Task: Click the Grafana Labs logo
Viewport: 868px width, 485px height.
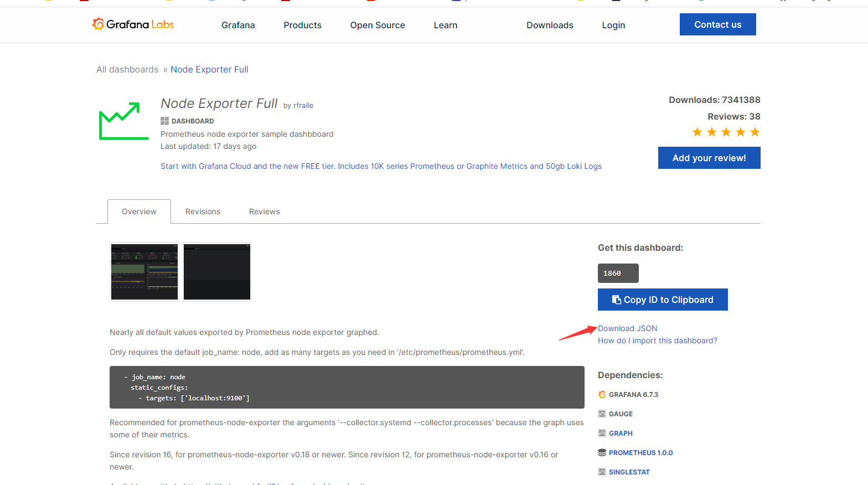Action: (x=133, y=24)
